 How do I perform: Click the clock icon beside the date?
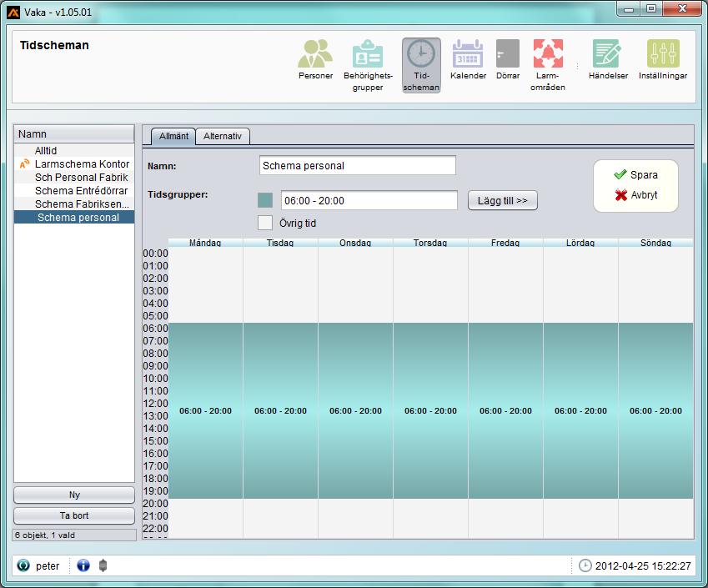[x=585, y=565]
